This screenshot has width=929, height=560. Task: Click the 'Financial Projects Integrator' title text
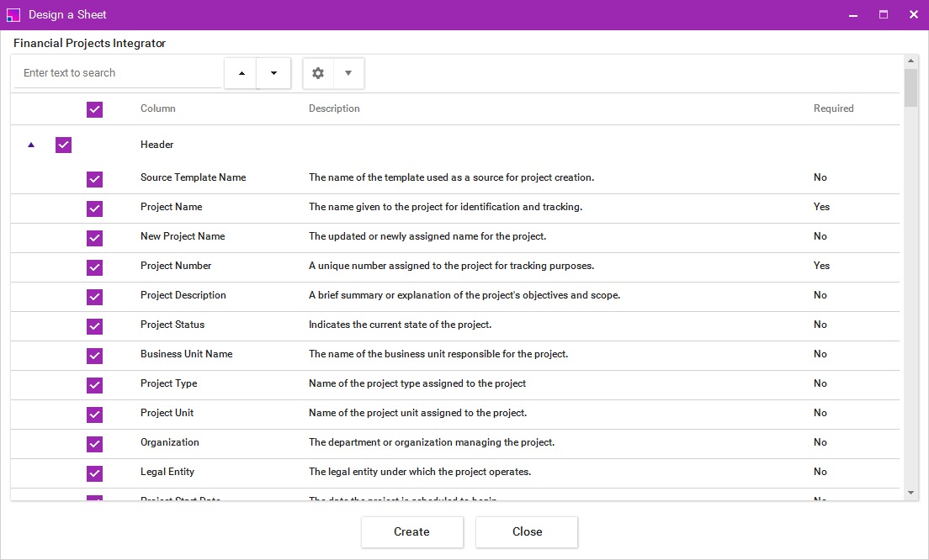click(x=89, y=43)
